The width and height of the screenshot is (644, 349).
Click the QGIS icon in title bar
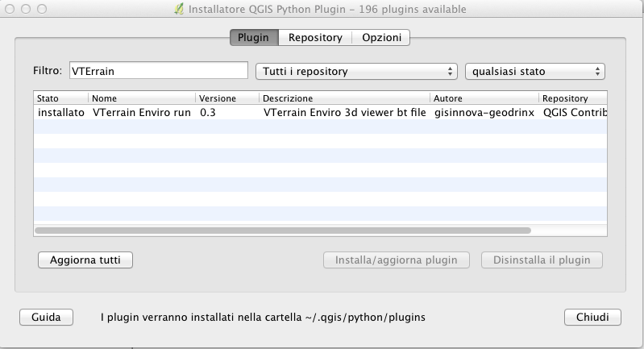pos(178,10)
